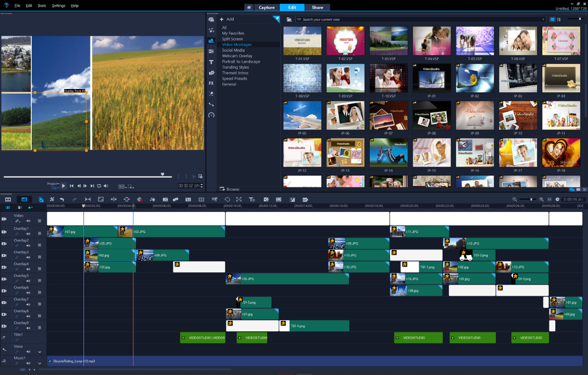The height and width of the screenshot is (375, 588).
Task: Switch to the Capture tab
Action: click(267, 7)
